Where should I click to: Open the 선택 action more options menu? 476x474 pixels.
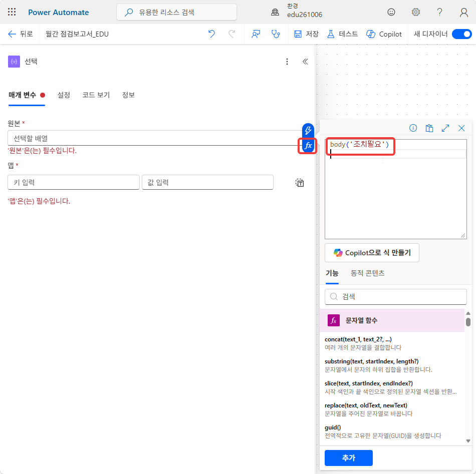coord(287,62)
